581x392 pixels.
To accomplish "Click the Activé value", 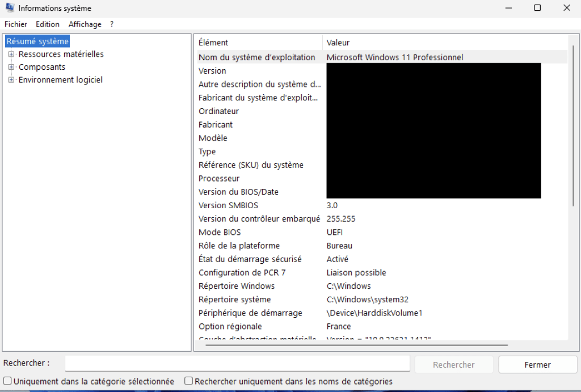I will click(x=337, y=259).
